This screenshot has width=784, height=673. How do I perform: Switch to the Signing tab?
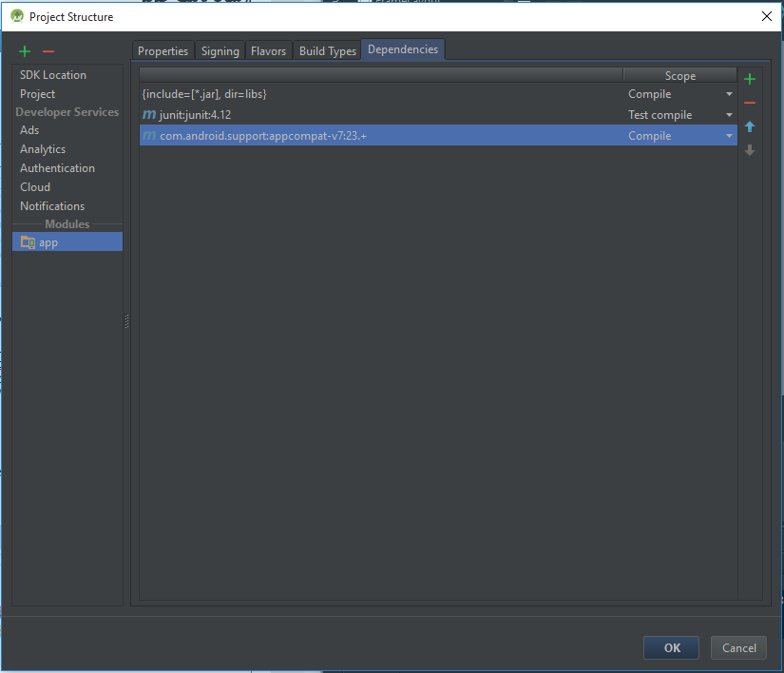pyautogui.click(x=220, y=51)
